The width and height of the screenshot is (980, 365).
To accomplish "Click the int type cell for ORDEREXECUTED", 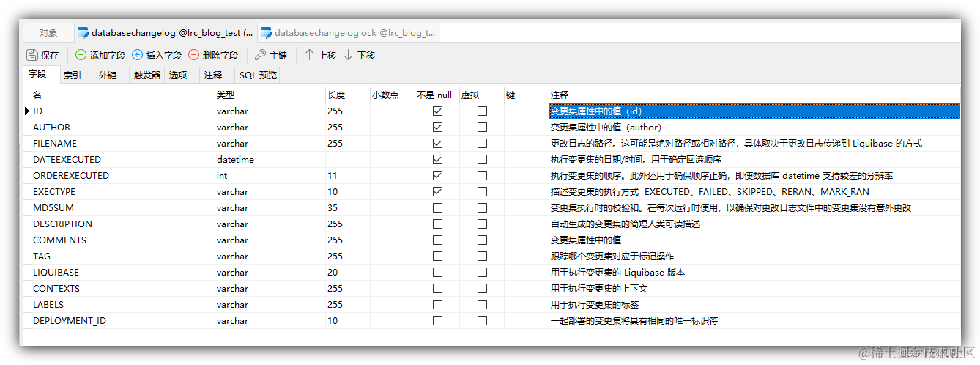I will [x=270, y=176].
